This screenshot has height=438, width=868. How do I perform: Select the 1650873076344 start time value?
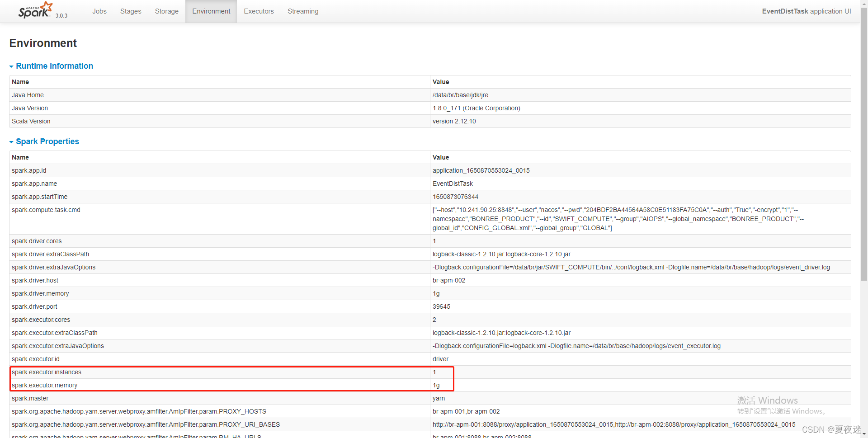point(456,197)
